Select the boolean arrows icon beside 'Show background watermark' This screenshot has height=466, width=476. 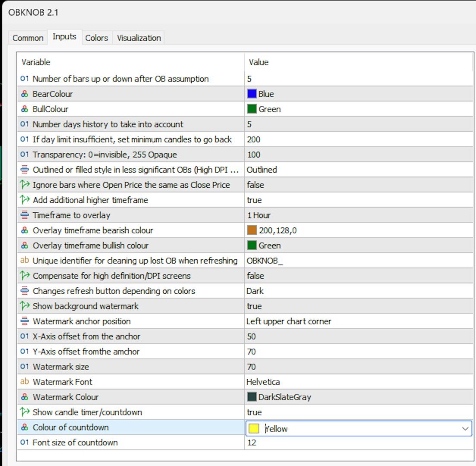pos(25,306)
